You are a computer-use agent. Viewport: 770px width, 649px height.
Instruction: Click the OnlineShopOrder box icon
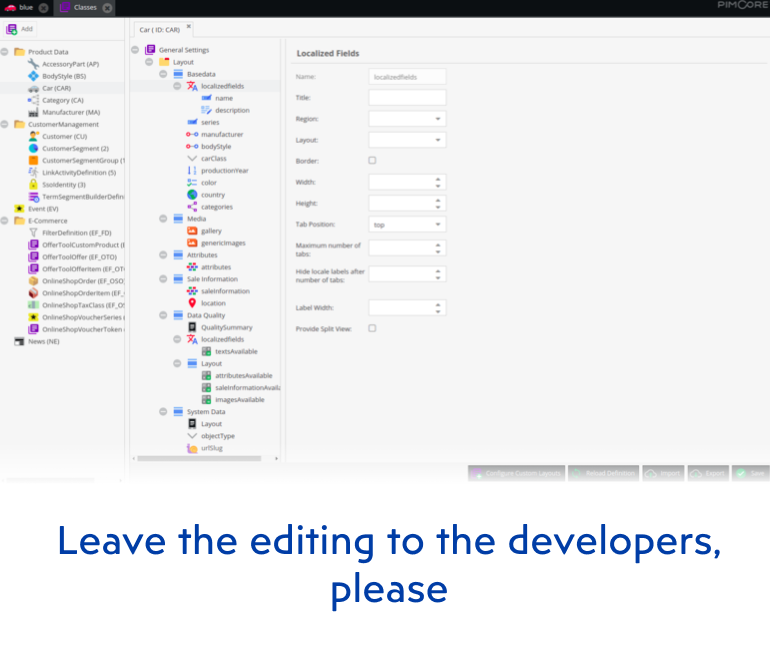33,281
